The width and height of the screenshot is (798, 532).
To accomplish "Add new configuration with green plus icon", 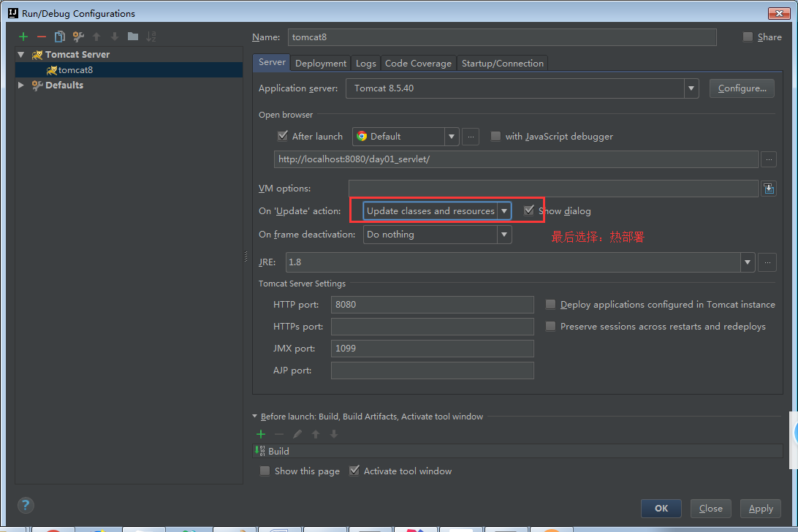I will (x=23, y=37).
